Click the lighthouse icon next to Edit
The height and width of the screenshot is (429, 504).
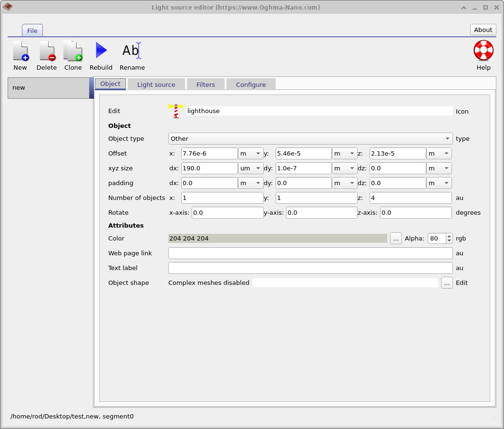176,111
